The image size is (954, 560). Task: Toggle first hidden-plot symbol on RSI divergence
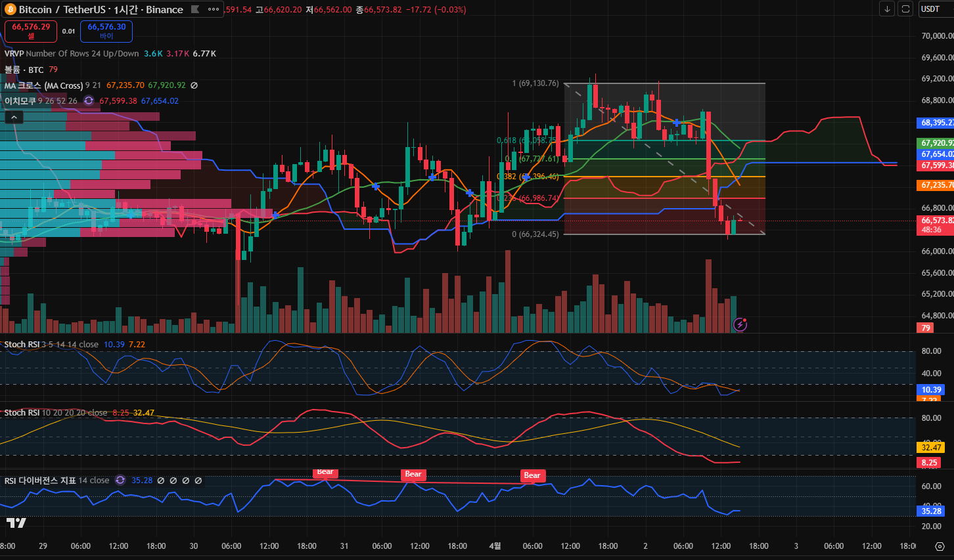click(161, 481)
